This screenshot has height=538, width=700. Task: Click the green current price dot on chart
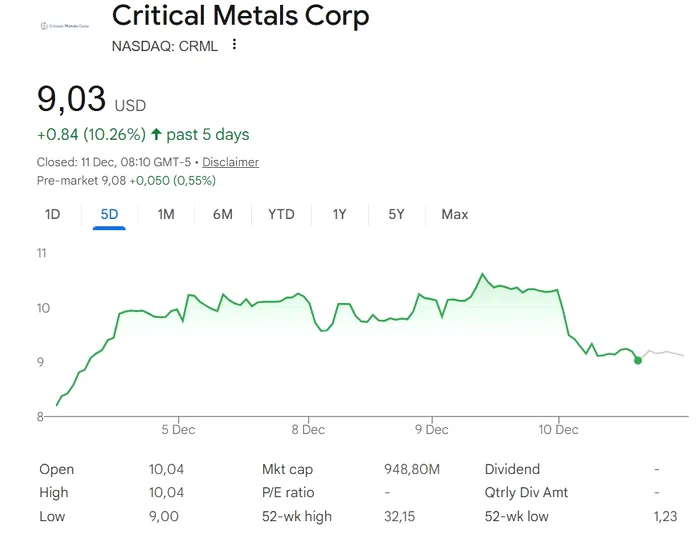tap(638, 360)
